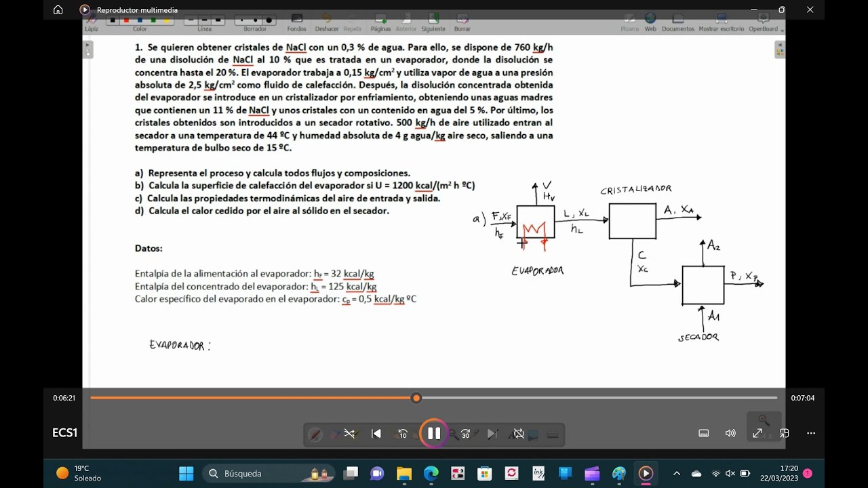Pause the video playback
The width and height of the screenshot is (868, 488).
(x=434, y=433)
